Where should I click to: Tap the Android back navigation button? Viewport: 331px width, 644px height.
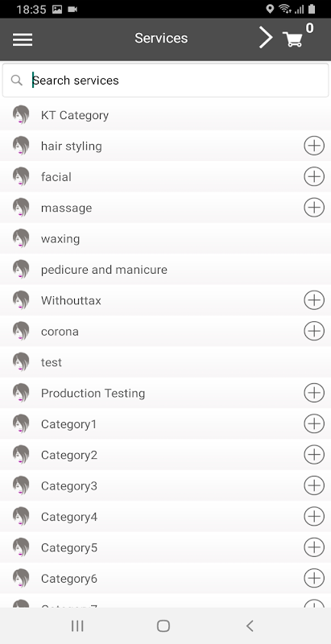(x=250, y=625)
